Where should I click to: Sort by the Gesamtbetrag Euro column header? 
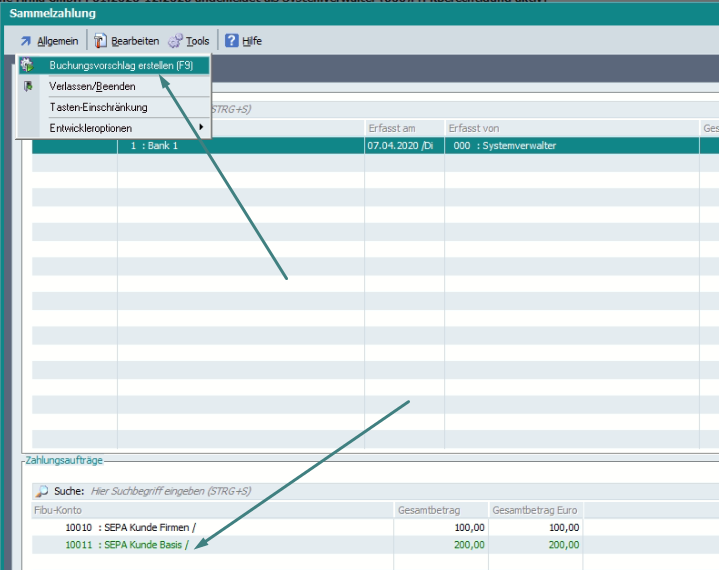point(535,510)
